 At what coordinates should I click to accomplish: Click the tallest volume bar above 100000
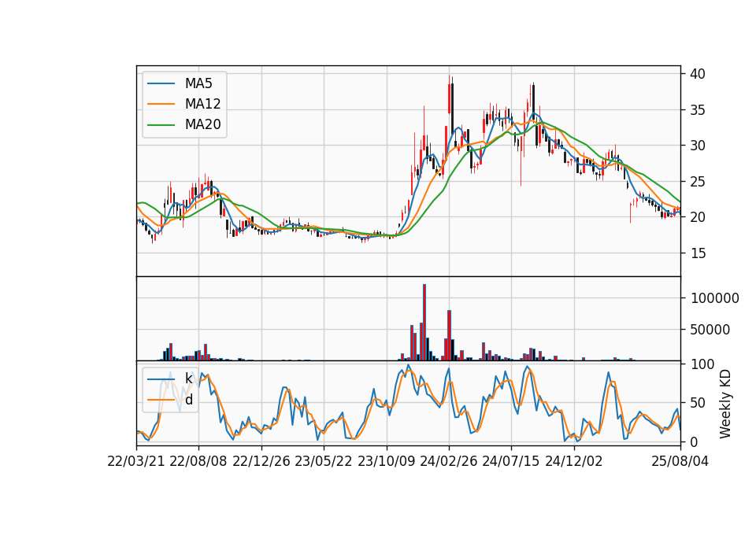click(x=424, y=323)
